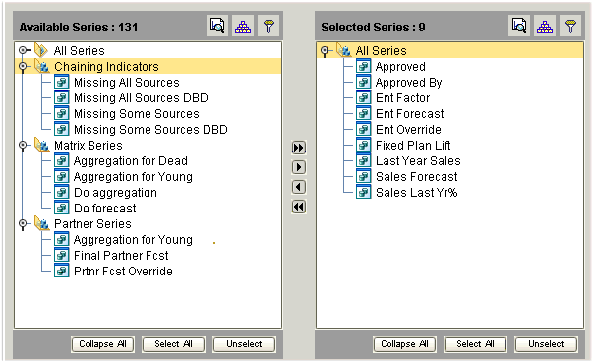Open the filter funnel in Available Series header

click(x=268, y=26)
